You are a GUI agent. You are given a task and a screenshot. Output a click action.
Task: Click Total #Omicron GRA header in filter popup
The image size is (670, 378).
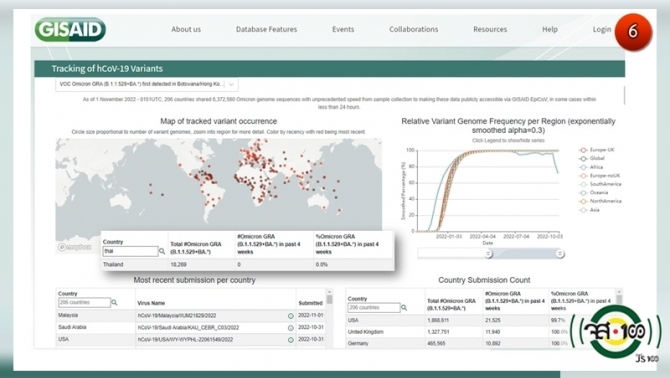(x=196, y=248)
